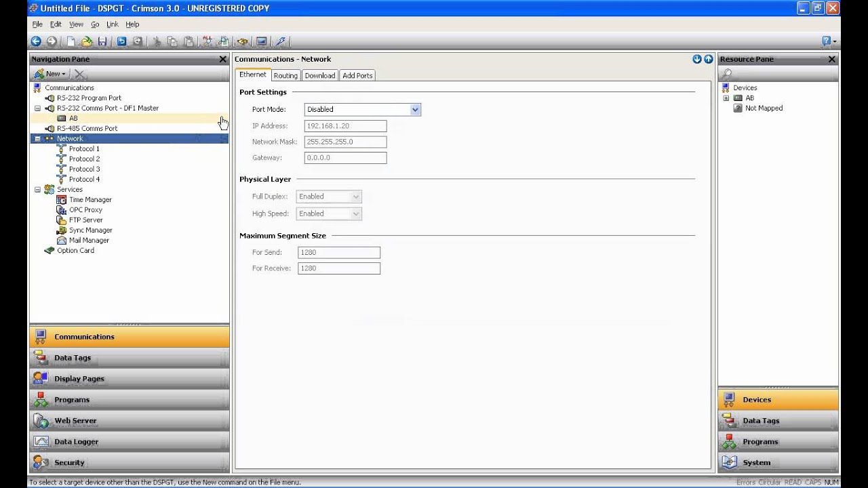Open the High Speed dropdown
The height and width of the screenshot is (488, 868).
point(356,213)
